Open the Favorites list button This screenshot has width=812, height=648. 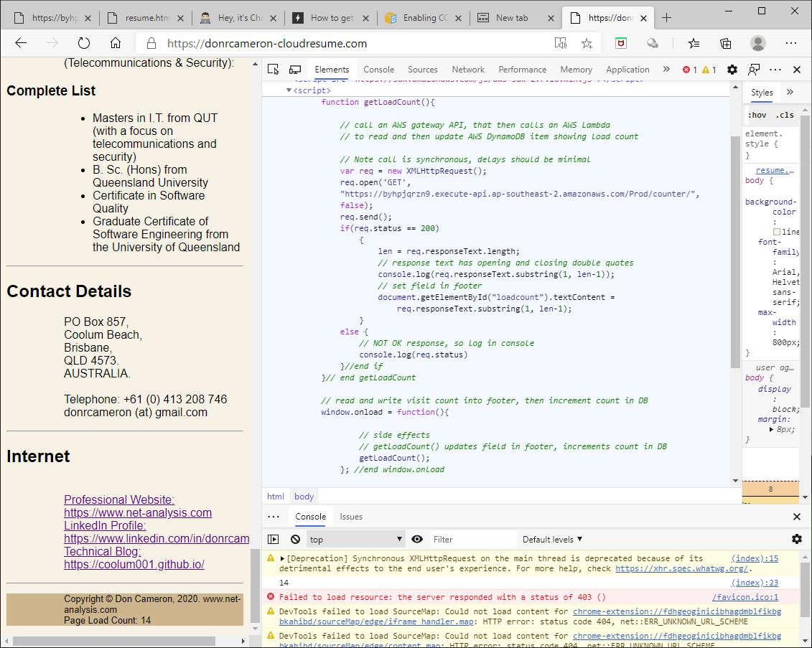click(694, 43)
